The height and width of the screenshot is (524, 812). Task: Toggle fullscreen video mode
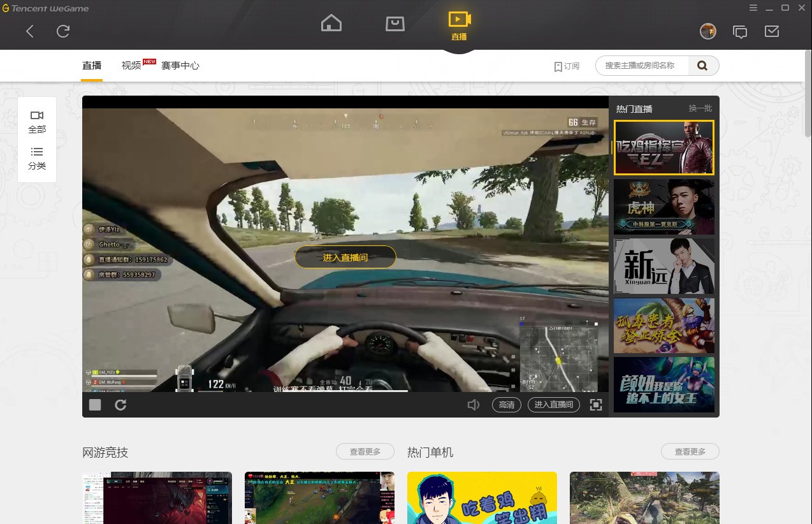pyautogui.click(x=596, y=405)
